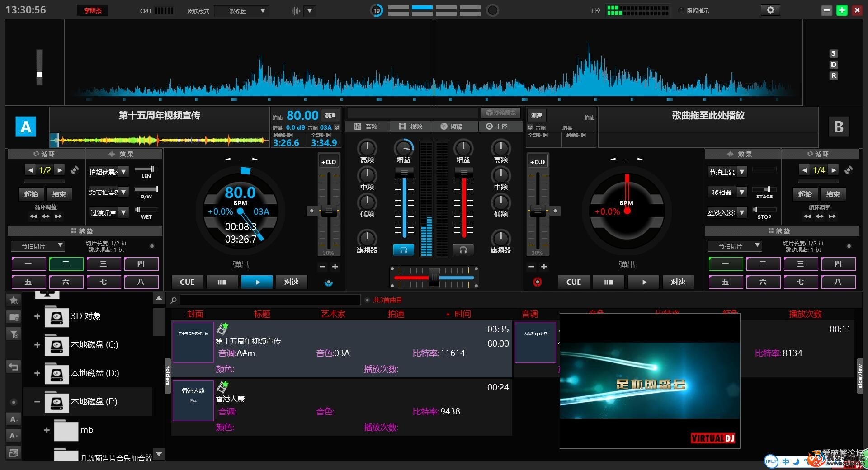Click the folder tree scroll down arrow
This screenshot has width=868, height=470.
(x=158, y=454)
